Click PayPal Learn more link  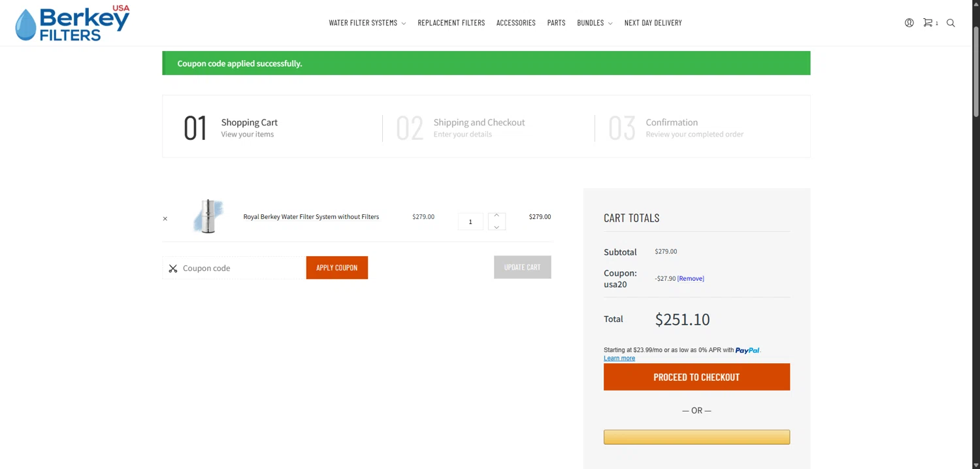coord(619,358)
